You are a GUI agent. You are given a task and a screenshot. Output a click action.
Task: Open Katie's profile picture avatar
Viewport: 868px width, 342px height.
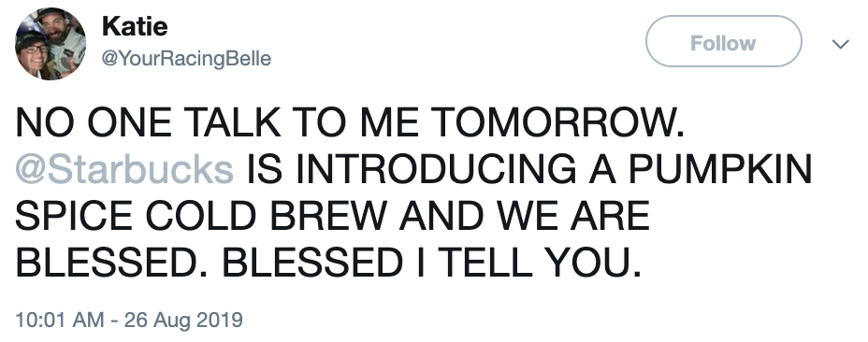[51, 44]
